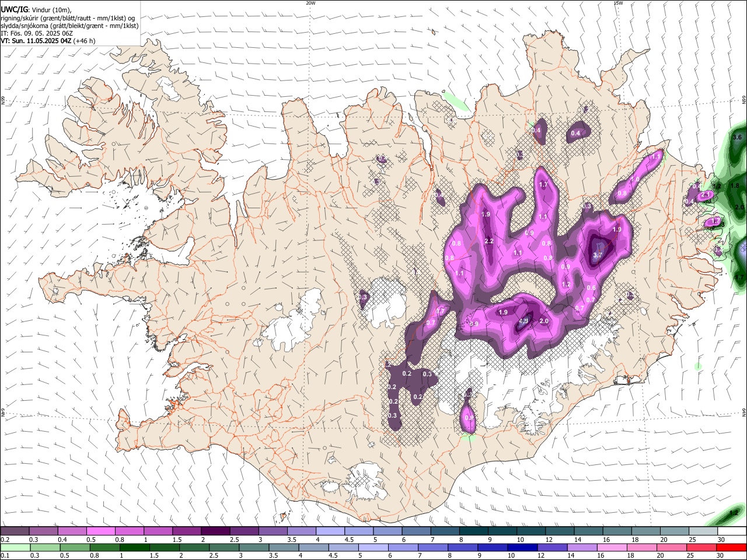Viewport: 747px width, 560px height.
Task: Click the '3.7' snowfall value on the map
Action: tap(598, 255)
